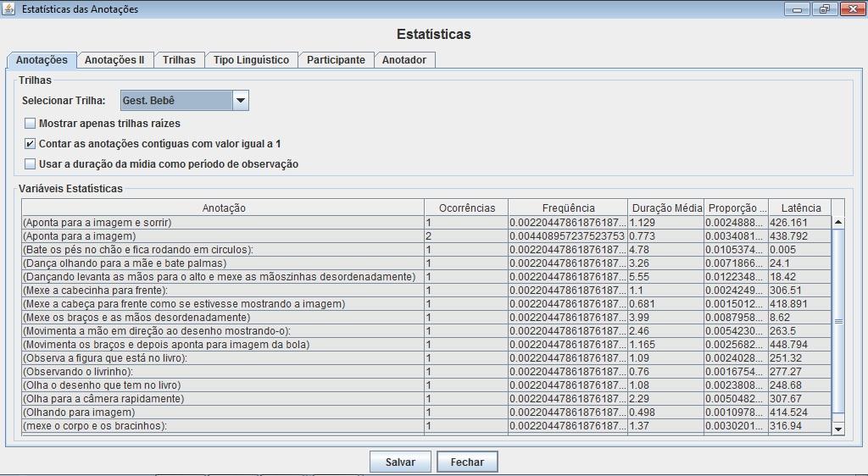
Task: Select the row (Olha para a câmera rapidamente)
Action: point(222,399)
